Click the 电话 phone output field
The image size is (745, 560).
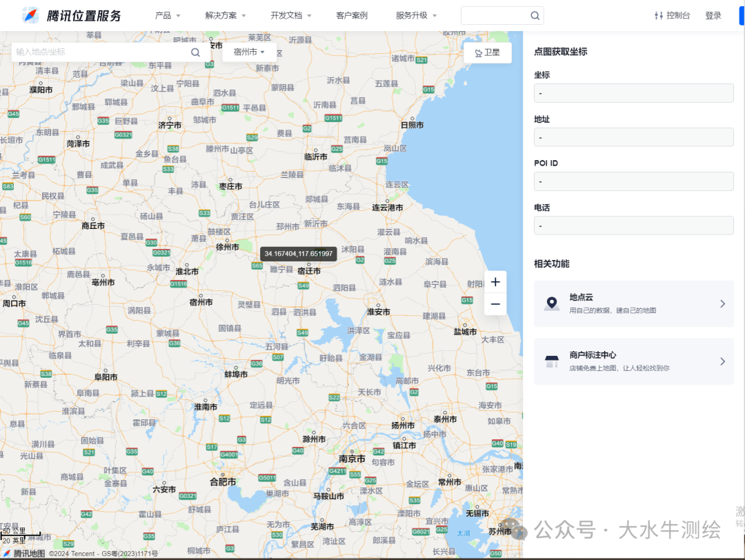pyautogui.click(x=633, y=226)
